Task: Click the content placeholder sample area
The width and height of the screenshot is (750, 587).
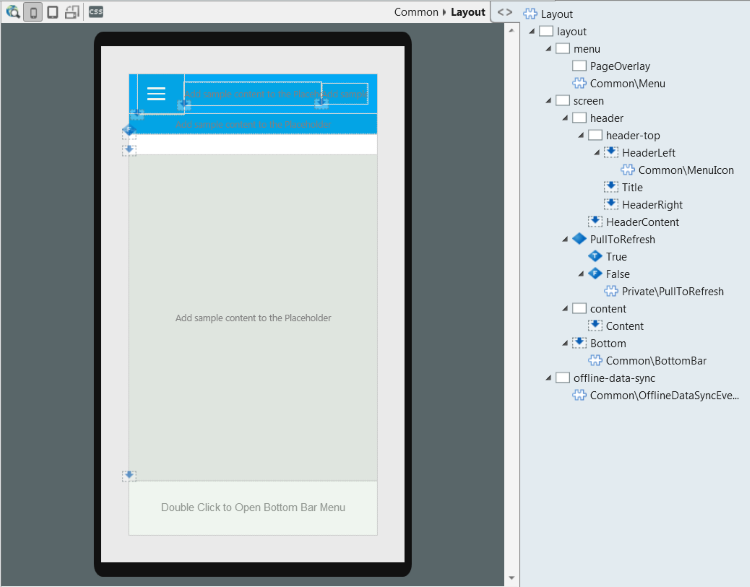Action: [x=253, y=318]
